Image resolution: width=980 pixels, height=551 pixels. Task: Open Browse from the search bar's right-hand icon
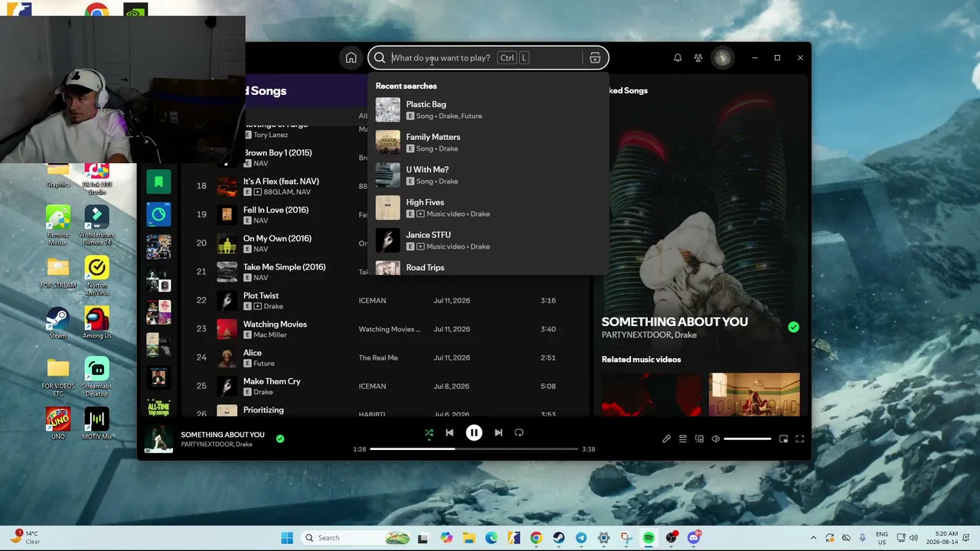(595, 57)
